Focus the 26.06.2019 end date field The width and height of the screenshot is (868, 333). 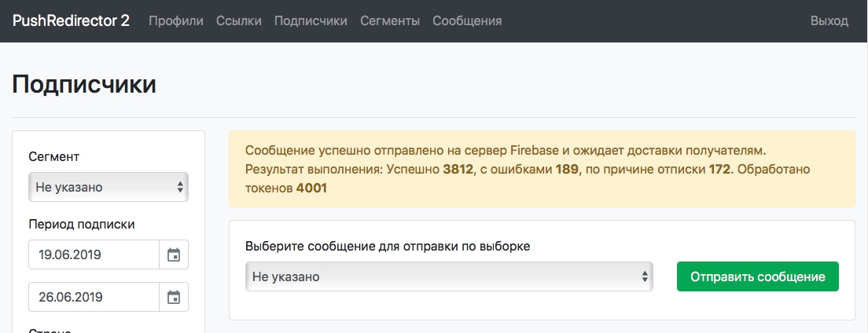94,297
